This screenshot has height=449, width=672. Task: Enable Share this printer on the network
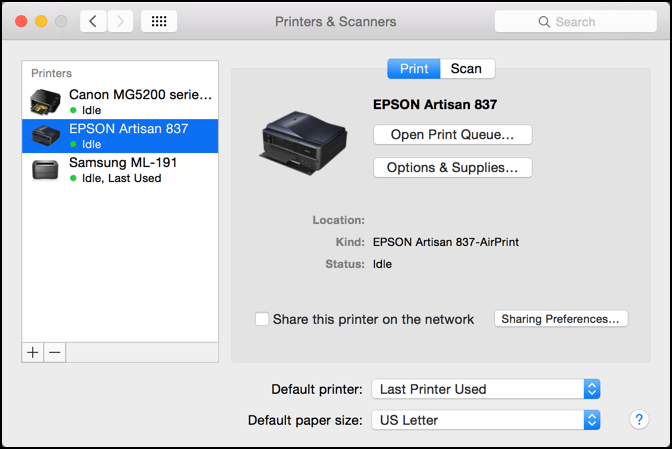[x=262, y=319]
